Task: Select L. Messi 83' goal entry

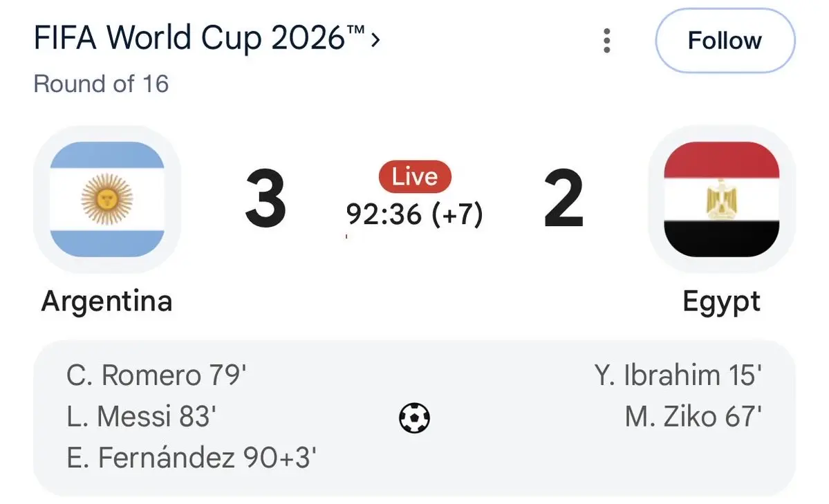Action: point(141,416)
